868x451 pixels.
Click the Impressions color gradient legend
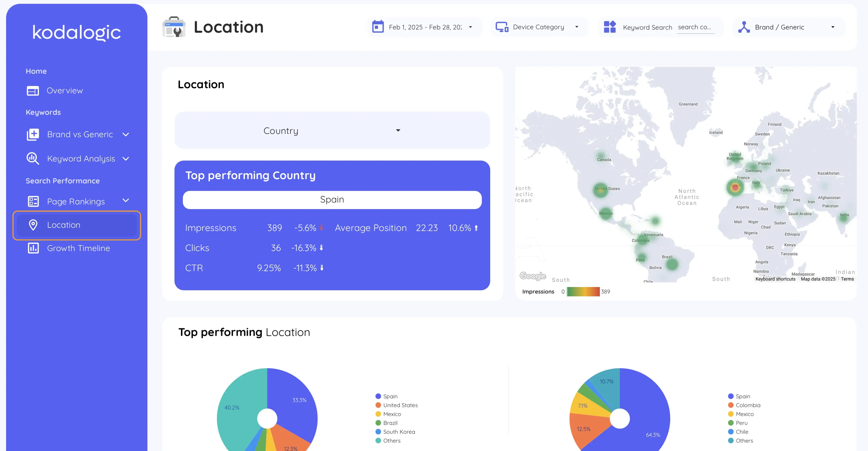(583, 292)
